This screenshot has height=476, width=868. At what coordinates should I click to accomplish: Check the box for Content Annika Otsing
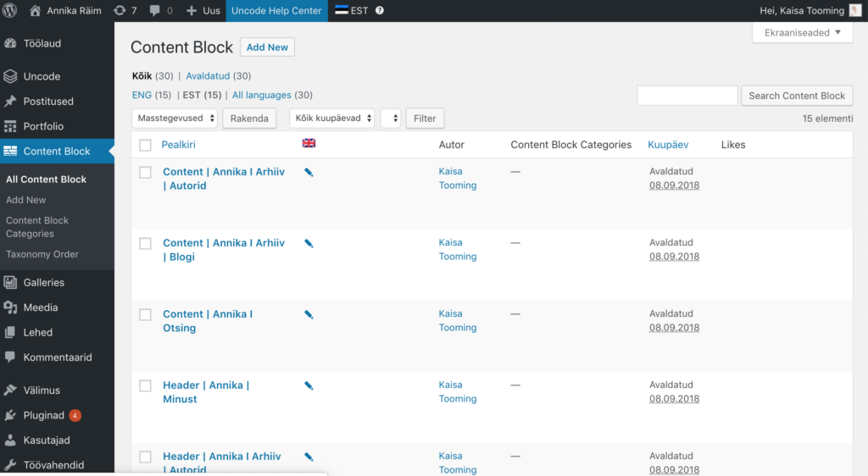145,314
